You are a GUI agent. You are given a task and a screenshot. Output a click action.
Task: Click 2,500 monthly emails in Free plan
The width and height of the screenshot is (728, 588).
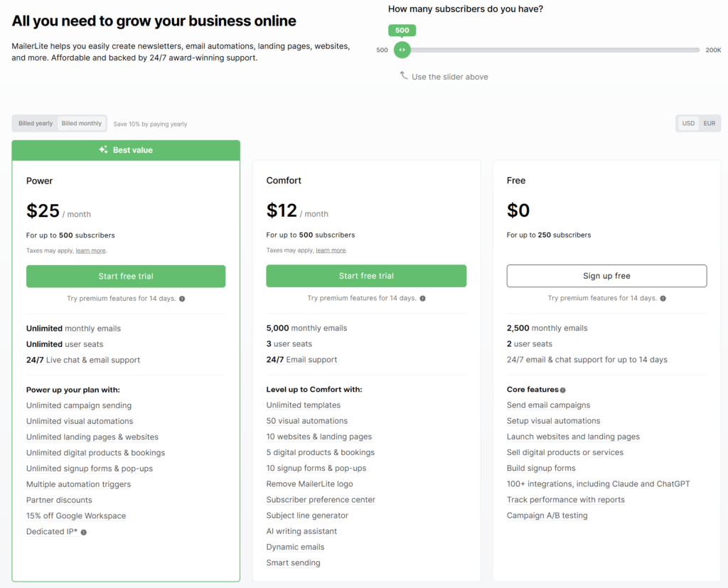547,328
